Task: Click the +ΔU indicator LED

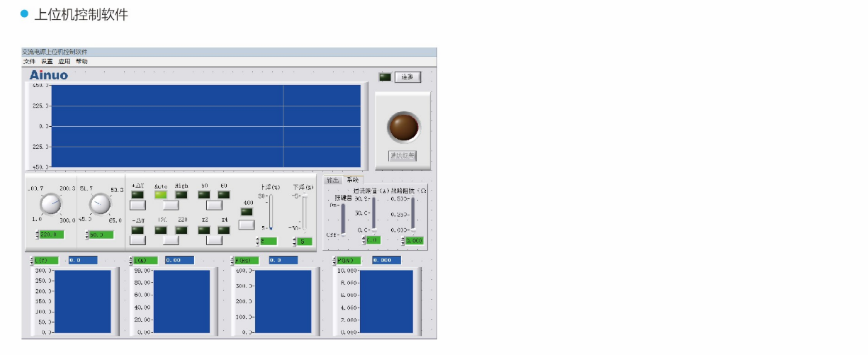Action: coord(137,195)
